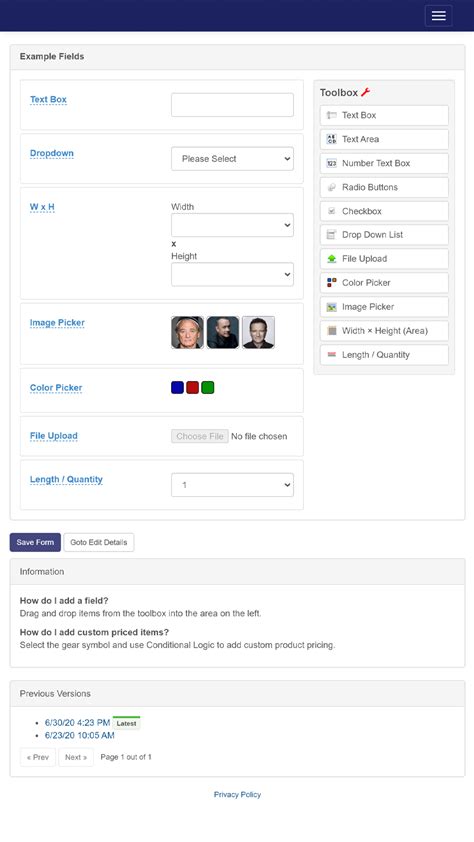
Task: Click the Previous Versions panel heading
Action: (55, 694)
